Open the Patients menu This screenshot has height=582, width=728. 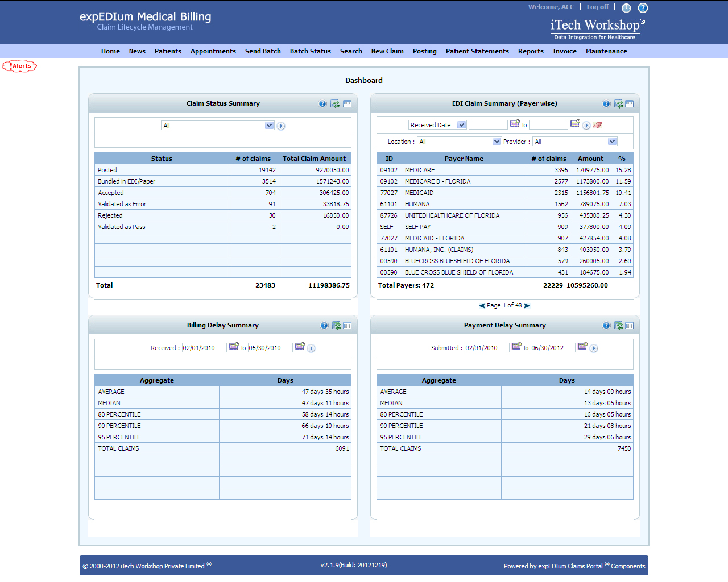168,51
